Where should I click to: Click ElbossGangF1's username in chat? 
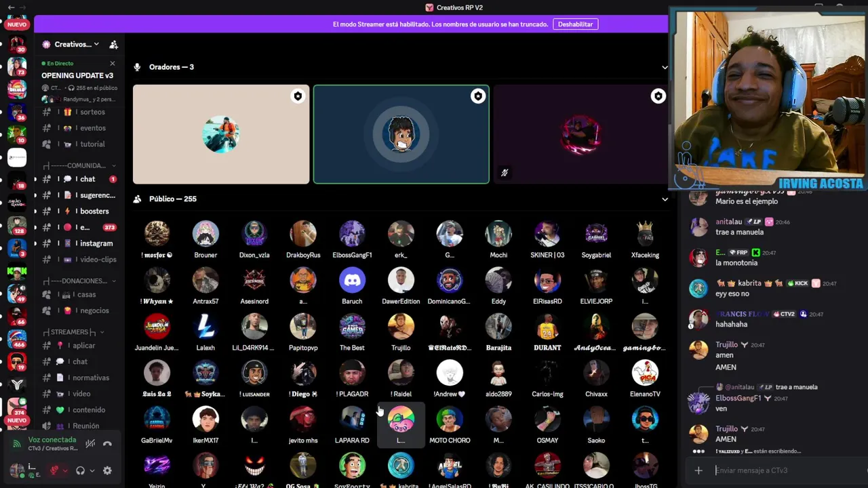coord(738,398)
